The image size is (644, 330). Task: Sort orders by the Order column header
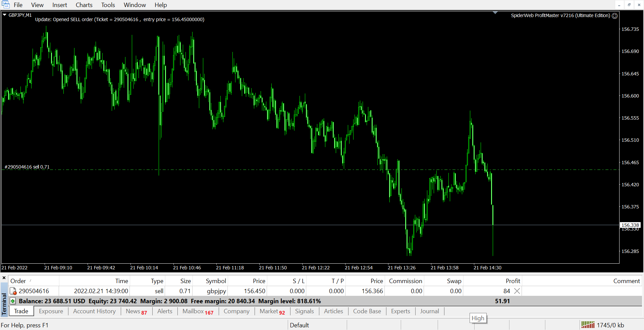18,281
